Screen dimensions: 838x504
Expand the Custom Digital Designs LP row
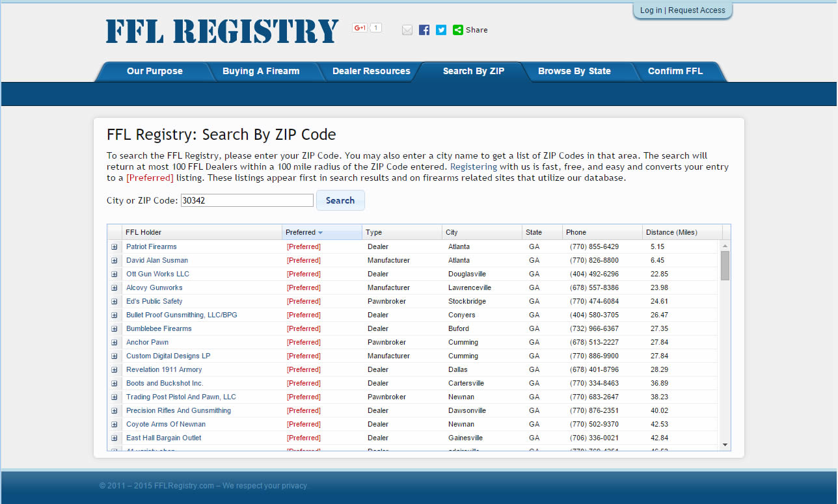click(x=115, y=356)
